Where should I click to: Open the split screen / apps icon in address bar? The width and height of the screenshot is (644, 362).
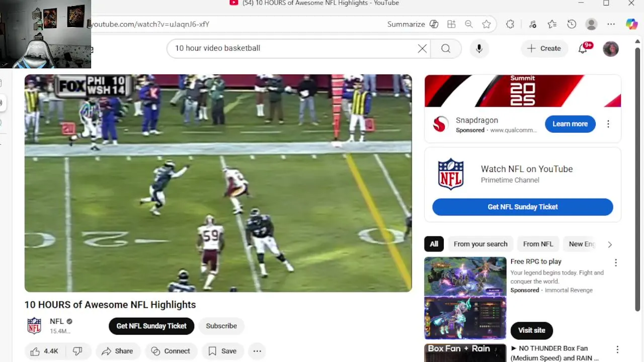click(x=451, y=24)
